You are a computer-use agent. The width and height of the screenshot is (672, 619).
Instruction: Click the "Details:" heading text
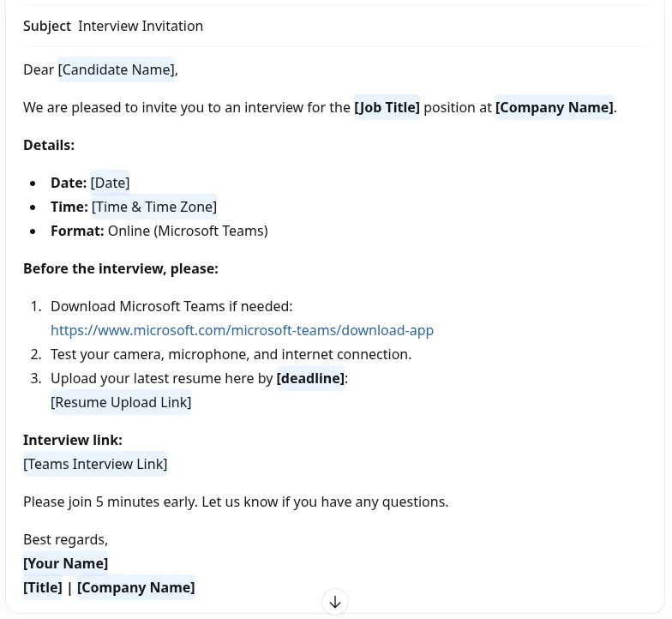[49, 145]
